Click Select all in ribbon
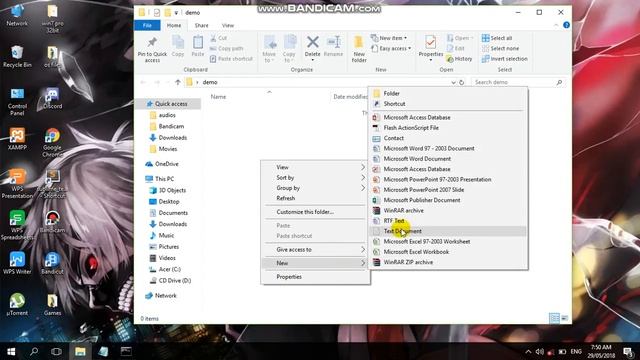640x360 pixels. click(497, 38)
